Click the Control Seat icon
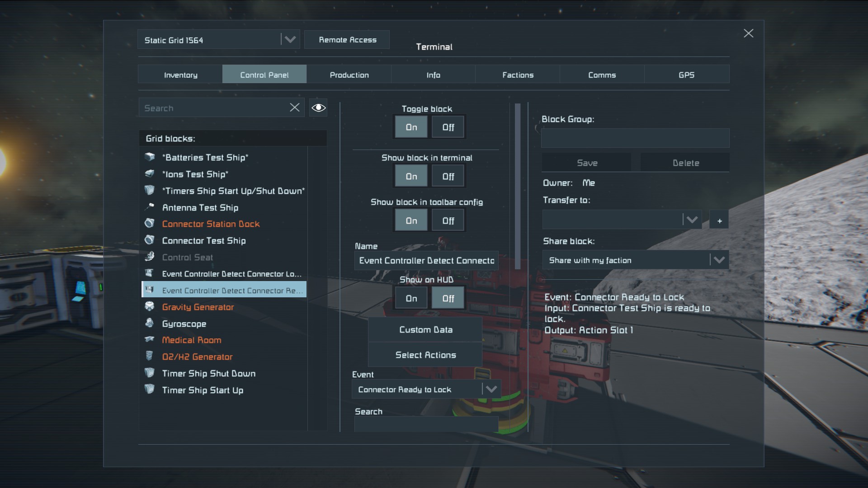 (150, 257)
